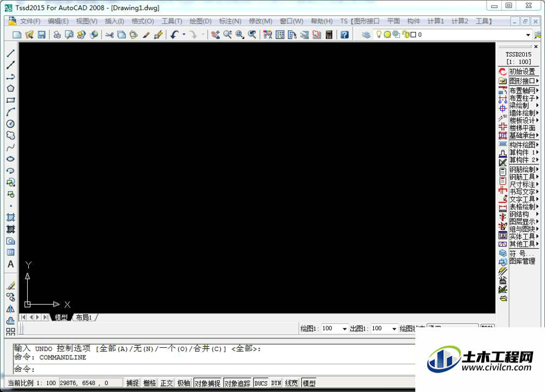
Task: Open the 出图1 scale dropdown
Action: 394,328
